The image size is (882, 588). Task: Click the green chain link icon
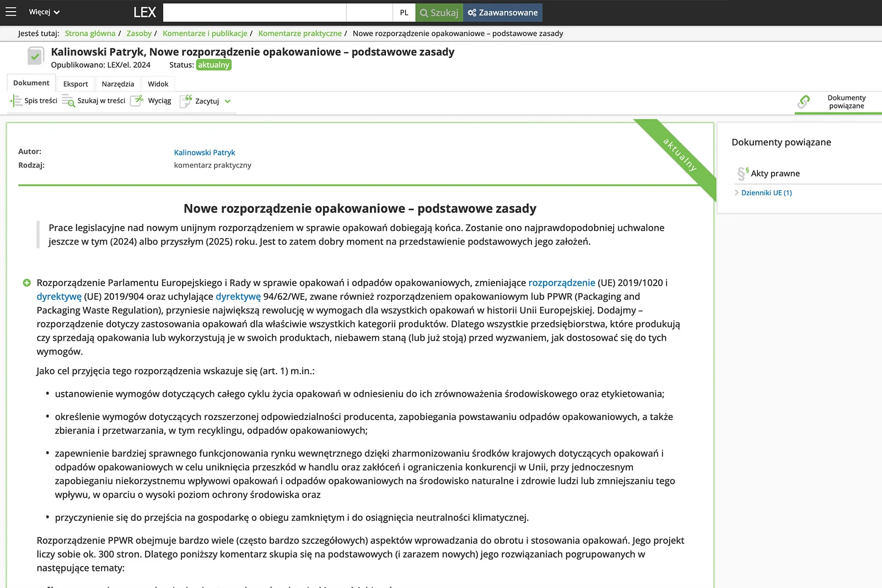tap(804, 102)
